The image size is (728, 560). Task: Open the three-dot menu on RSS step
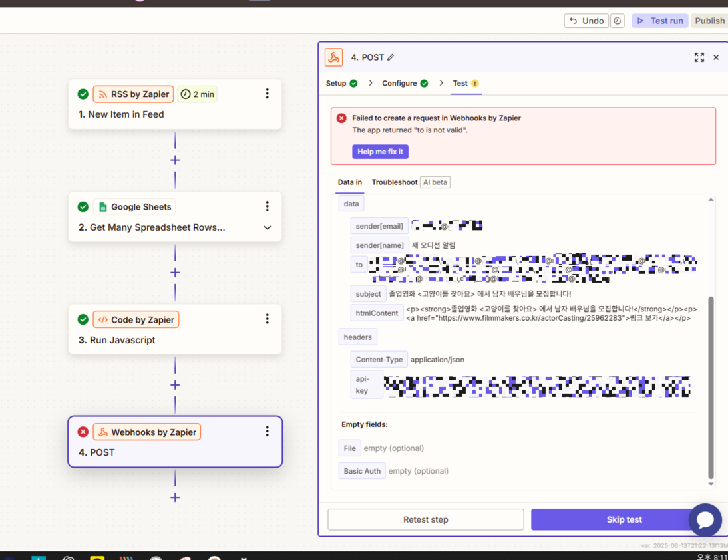(x=267, y=94)
